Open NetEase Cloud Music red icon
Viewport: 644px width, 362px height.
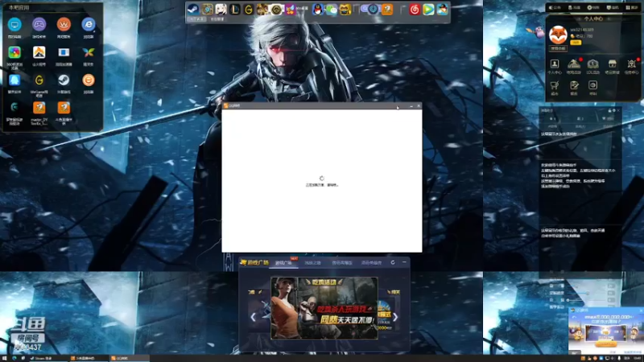coord(415,9)
